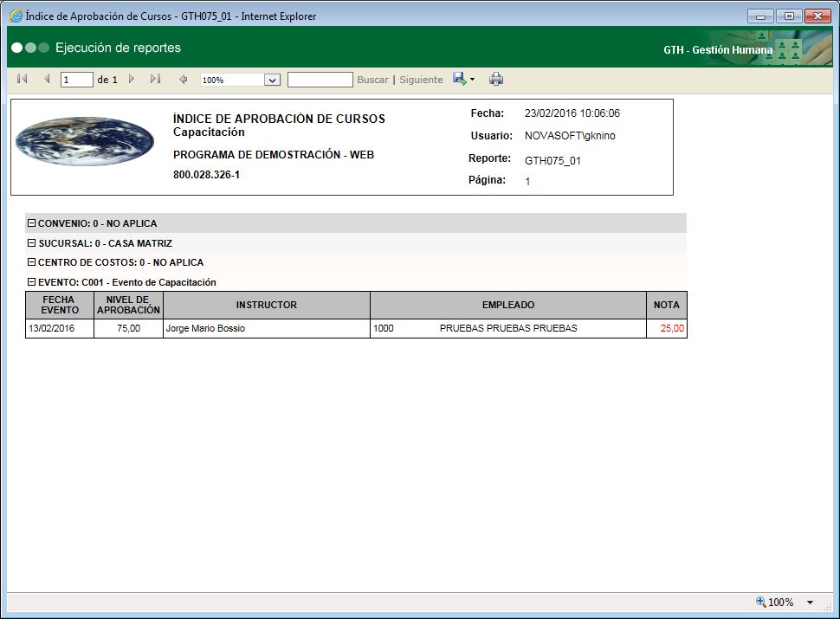Click the Internet Explorer window icon

click(16, 16)
